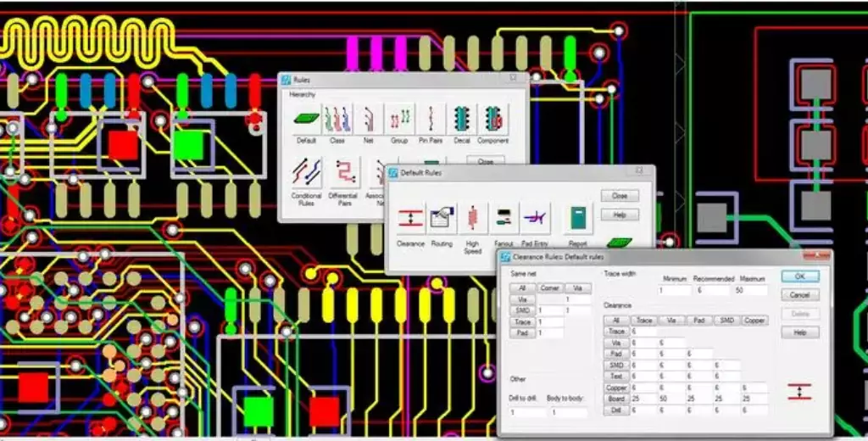Open Pin Pairs rules
This screenshot has width=868, height=441.
pyautogui.click(x=431, y=120)
